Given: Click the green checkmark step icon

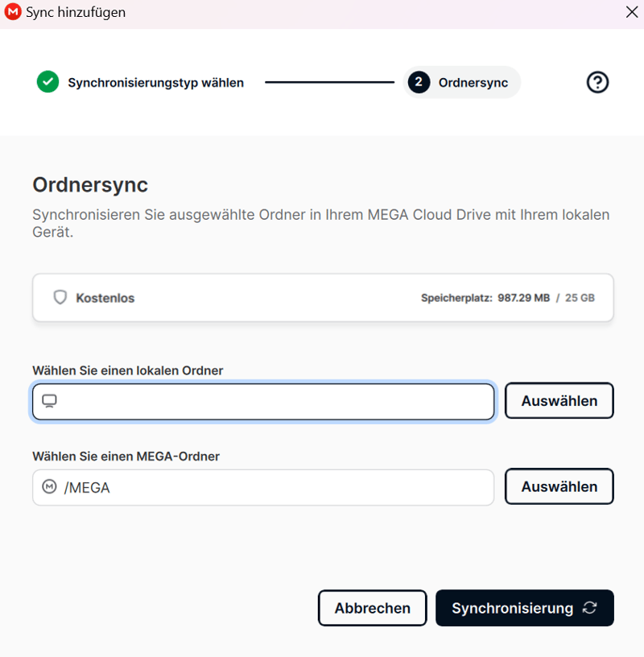Looking at the screenshot, I should [x=47, y=81].
